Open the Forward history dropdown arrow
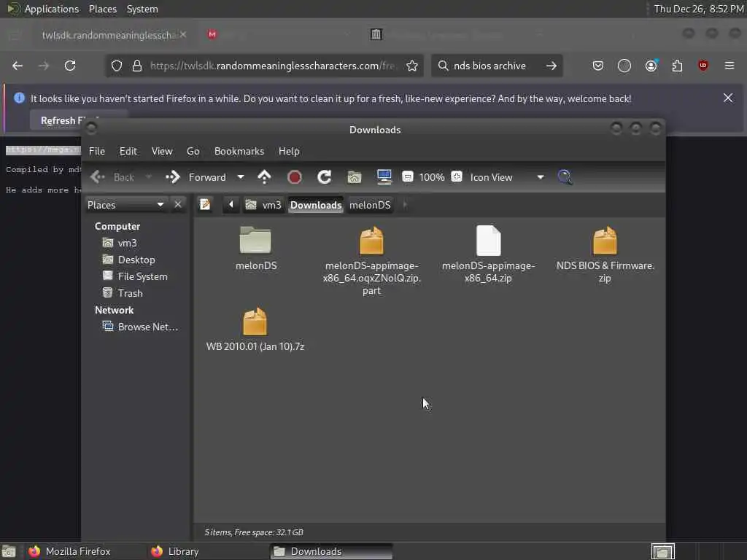The width and height of the screenshot is (747, 560). pos(241,177)
